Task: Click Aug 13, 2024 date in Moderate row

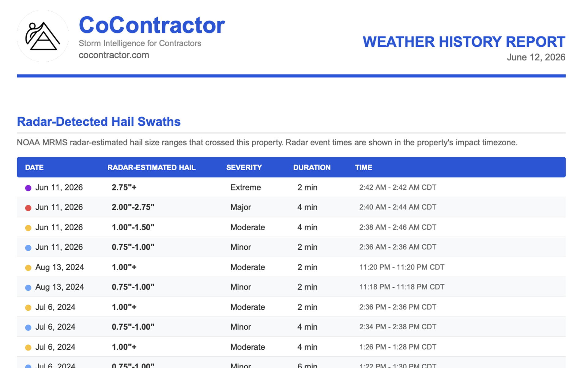Action: pos(60,267)
